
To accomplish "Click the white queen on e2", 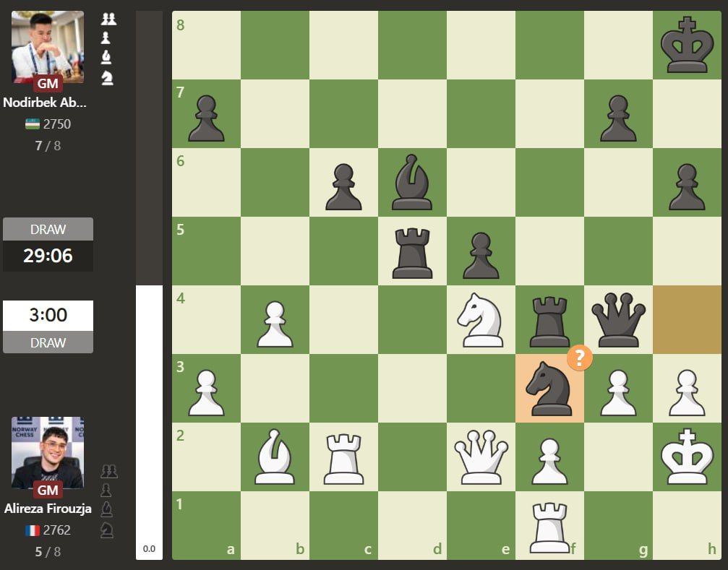I will click(x=480, y=457).
